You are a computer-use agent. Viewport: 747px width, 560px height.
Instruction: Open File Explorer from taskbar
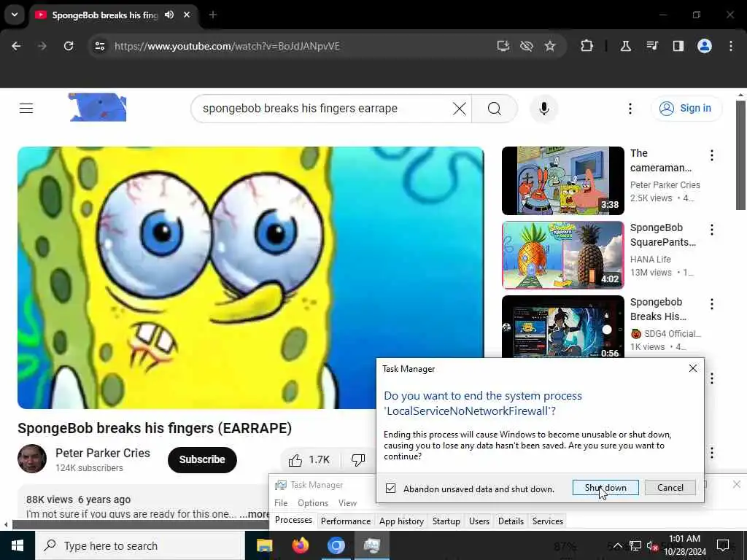coord(264,545)
